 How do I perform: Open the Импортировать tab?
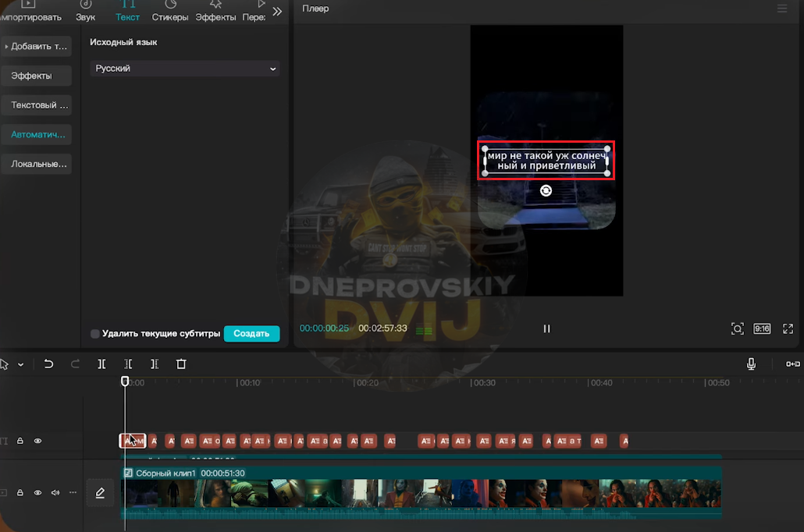30,11
